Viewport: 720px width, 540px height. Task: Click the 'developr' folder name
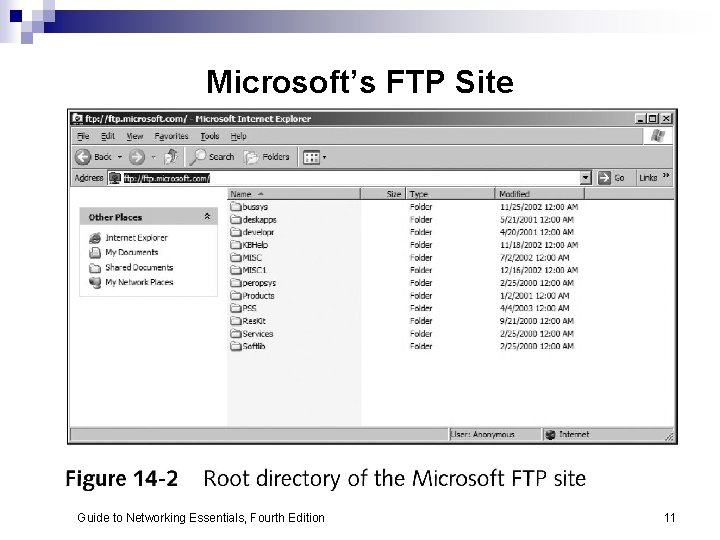[258, 232]
